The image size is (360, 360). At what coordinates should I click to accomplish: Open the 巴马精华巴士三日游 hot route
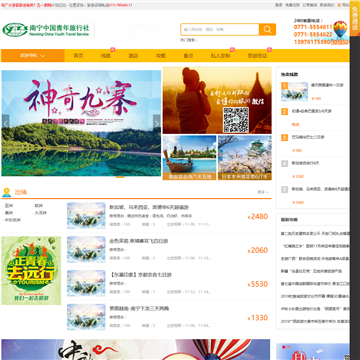tap(308, 137)
